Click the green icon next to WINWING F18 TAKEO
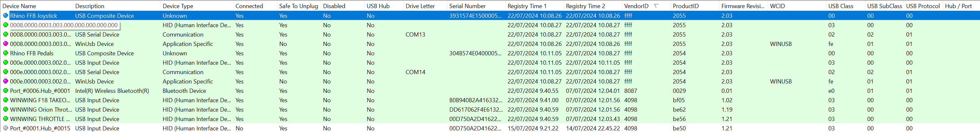 coord(5,100)
